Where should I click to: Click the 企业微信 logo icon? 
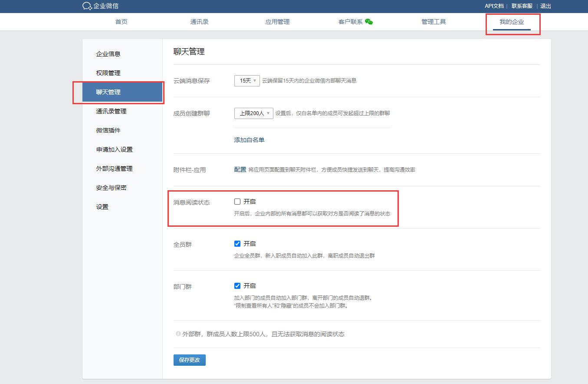[87, 6]
